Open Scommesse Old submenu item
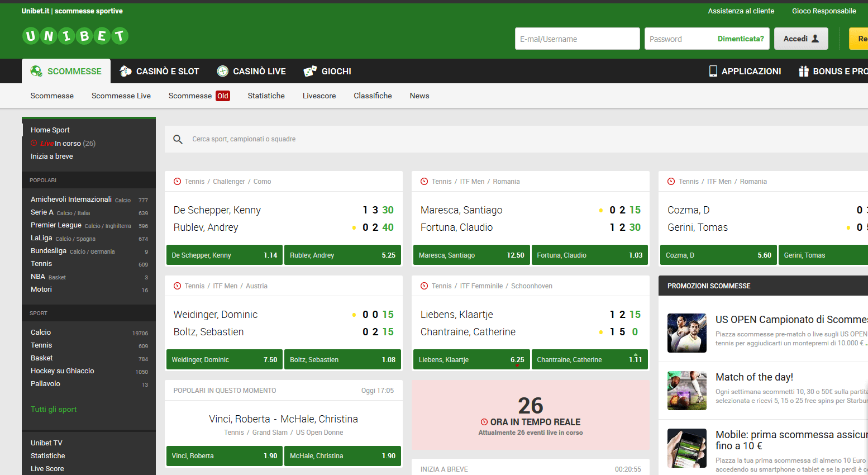The height and width of the screenshot is (475, 868). pos(199,96)
